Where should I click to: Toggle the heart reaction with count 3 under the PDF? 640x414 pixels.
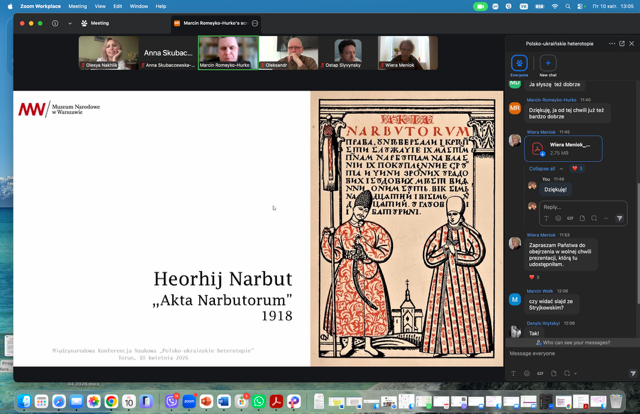(x=577, y=168)
